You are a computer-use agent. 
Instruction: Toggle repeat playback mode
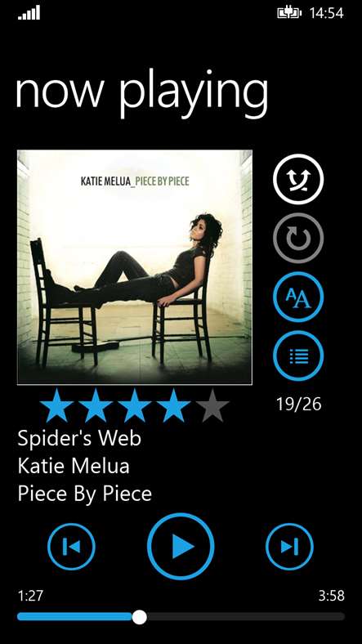click(x=298, y=238)
